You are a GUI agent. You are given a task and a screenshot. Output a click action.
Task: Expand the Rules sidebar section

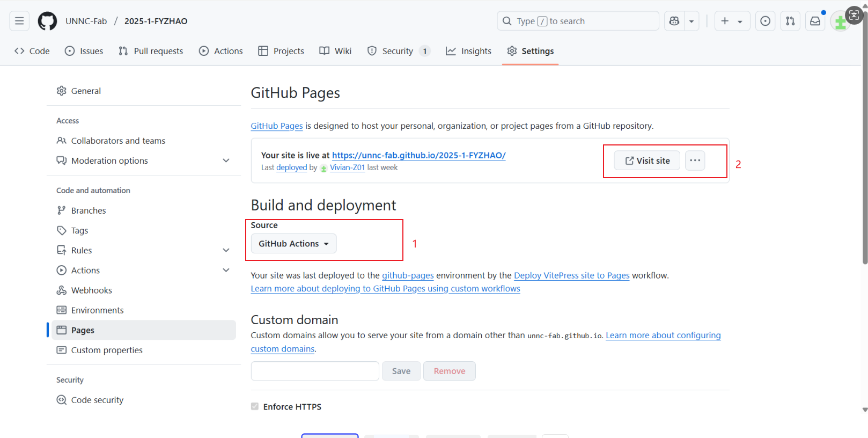pos(226,250)
